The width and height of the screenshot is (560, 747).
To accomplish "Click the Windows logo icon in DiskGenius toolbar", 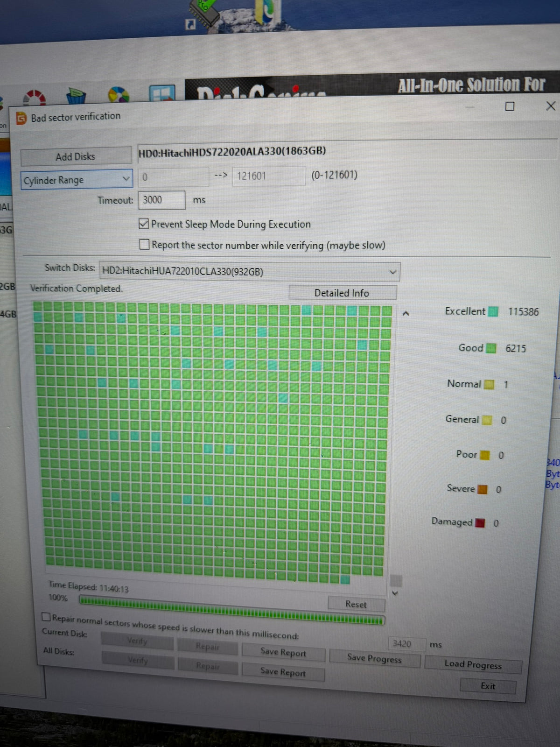I will [x=162, y=93].
